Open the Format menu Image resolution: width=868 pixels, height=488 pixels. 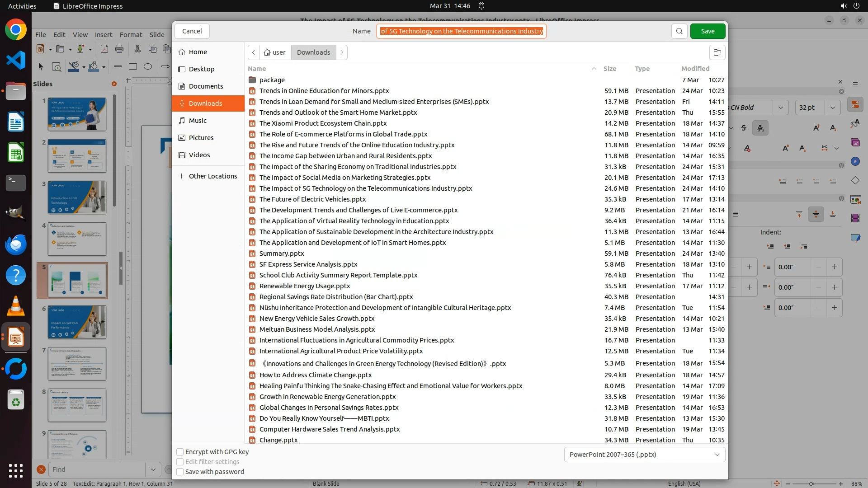tap(131, 35)
